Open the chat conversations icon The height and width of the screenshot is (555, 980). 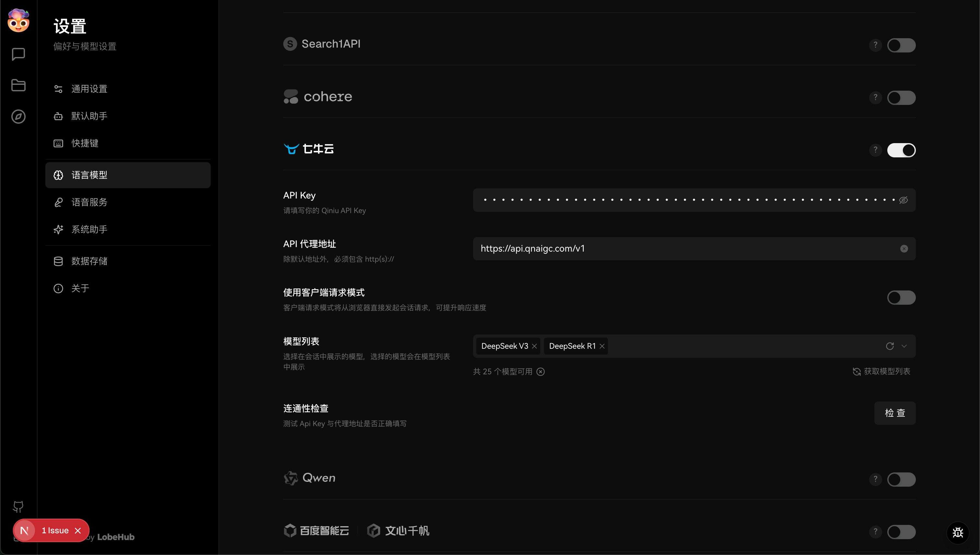pyautogui.click(x=18, y=54)
